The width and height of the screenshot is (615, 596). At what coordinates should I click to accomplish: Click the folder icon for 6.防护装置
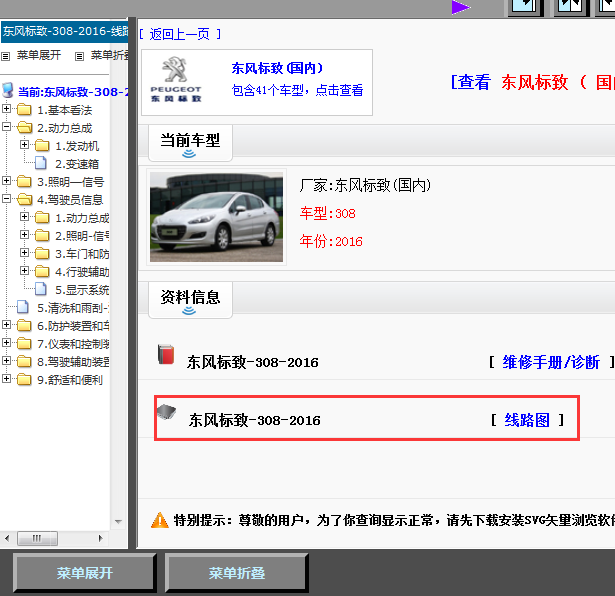[x=24, y=325]
